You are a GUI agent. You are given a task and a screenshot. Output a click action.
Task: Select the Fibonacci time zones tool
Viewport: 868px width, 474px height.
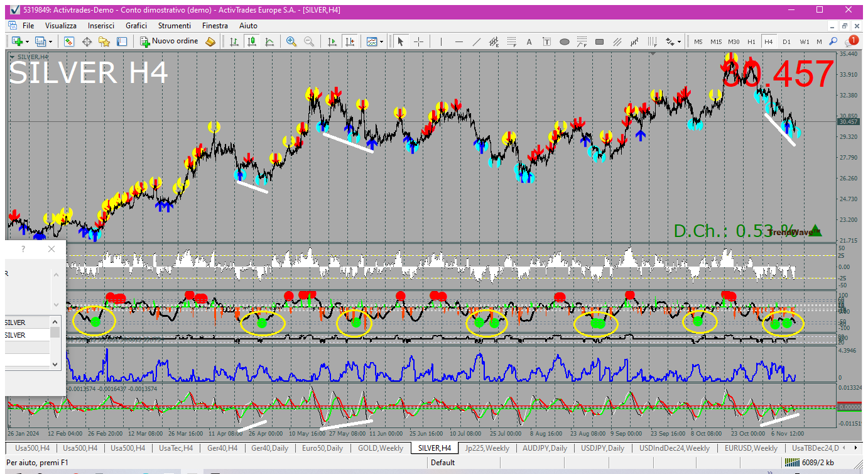coord(653,41)
